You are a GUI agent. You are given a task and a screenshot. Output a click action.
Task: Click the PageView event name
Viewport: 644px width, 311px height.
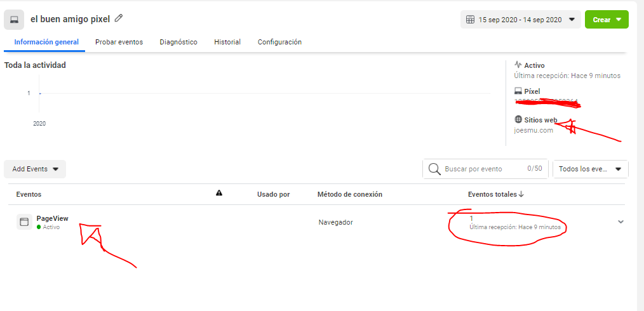click(52, 218)
